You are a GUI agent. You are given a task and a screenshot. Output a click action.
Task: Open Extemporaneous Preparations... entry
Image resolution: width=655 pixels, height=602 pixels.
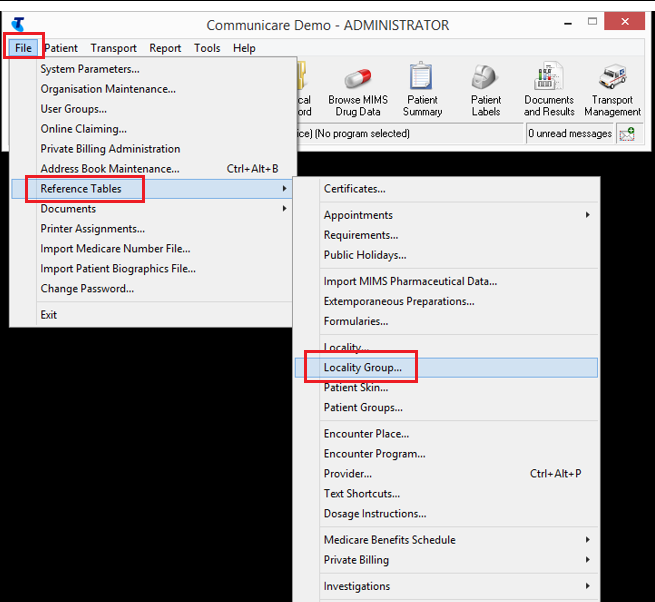pos(446,302)
